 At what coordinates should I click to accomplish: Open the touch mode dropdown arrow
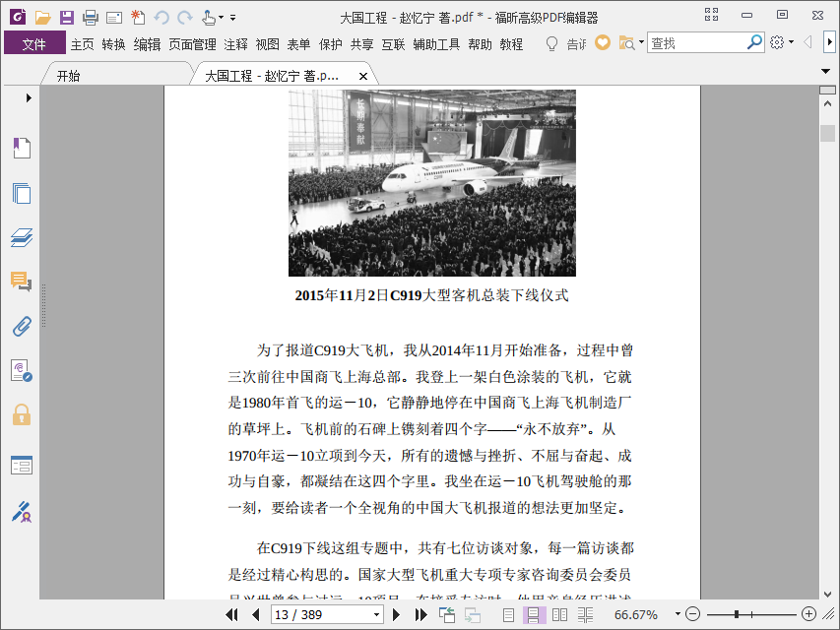(221, 18)
